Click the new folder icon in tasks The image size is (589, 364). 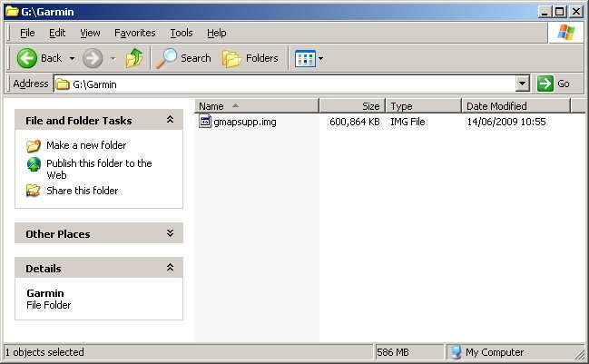[34, 145]
